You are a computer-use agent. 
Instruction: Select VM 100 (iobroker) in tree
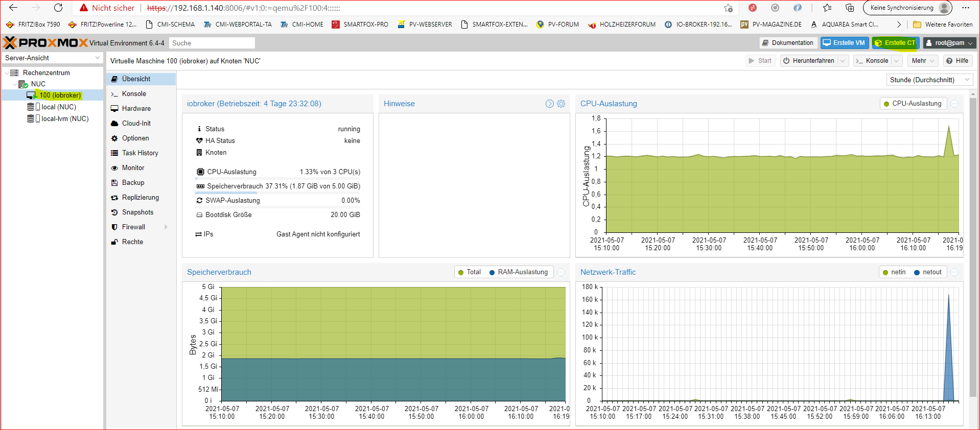[60, 95]
